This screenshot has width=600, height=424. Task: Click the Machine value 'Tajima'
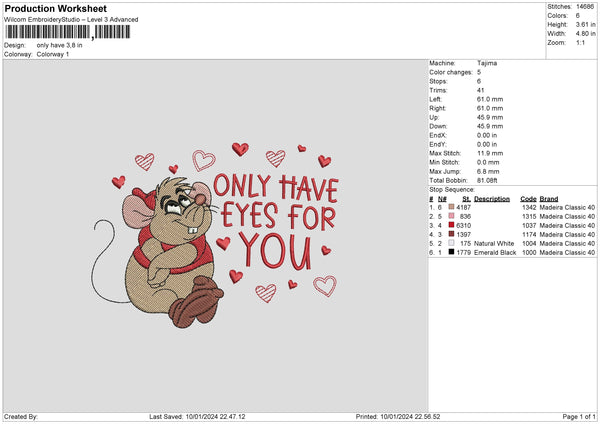(487, 63)
